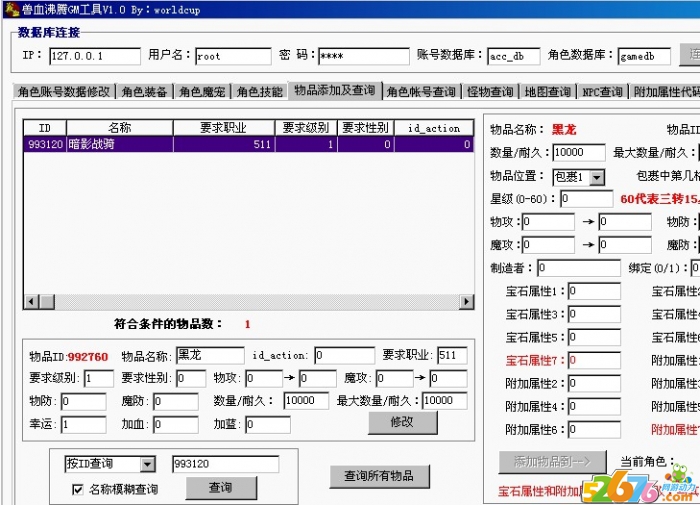Focus the 宝石属性1 input field

click(x=594, y=291)
